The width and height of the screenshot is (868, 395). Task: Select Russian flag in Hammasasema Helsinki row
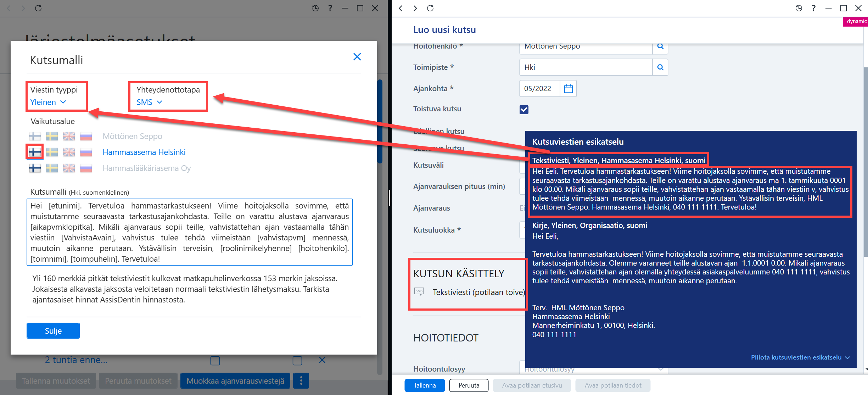[x=86, y=152]
